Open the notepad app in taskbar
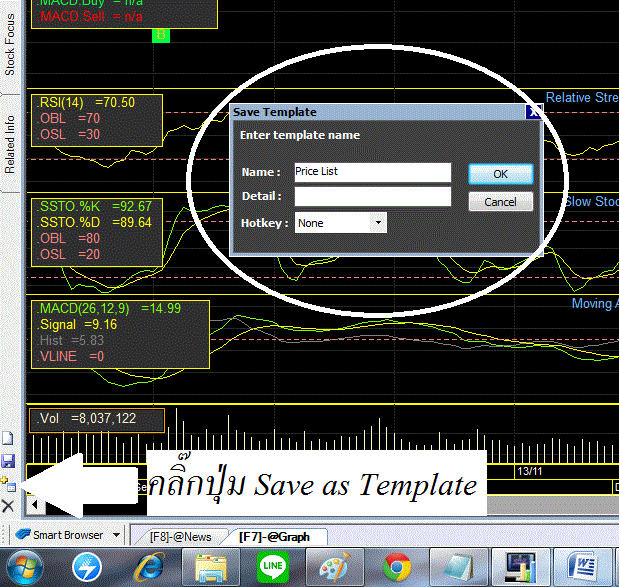The image size is (620, 587). click(x=459, y=568)
